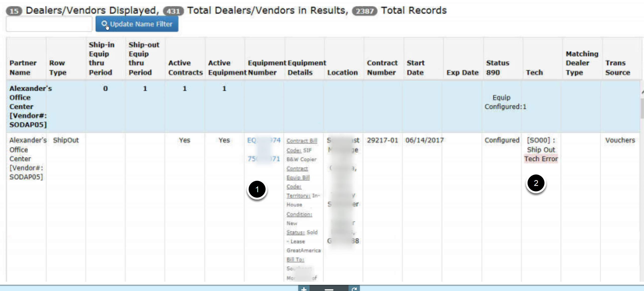
Task: Click the Alexander's Office Center ShipOut row name
Action: point(28,159)
